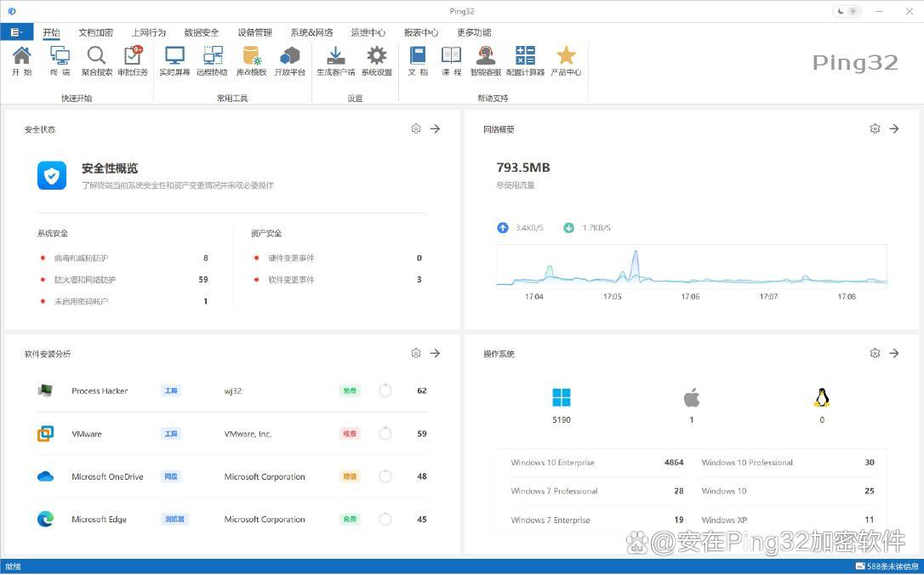Click the 生成客户端 download icon

click(335, 60)
